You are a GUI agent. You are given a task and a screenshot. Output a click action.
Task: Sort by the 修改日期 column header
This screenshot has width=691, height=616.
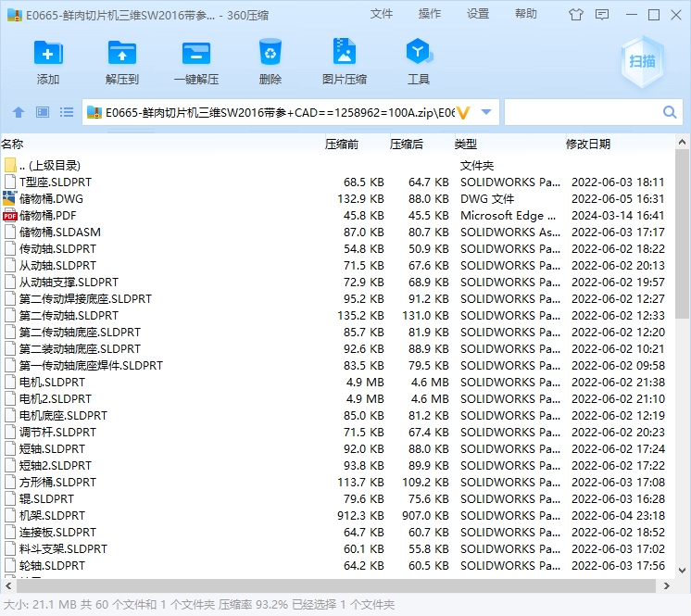(588, 145)
